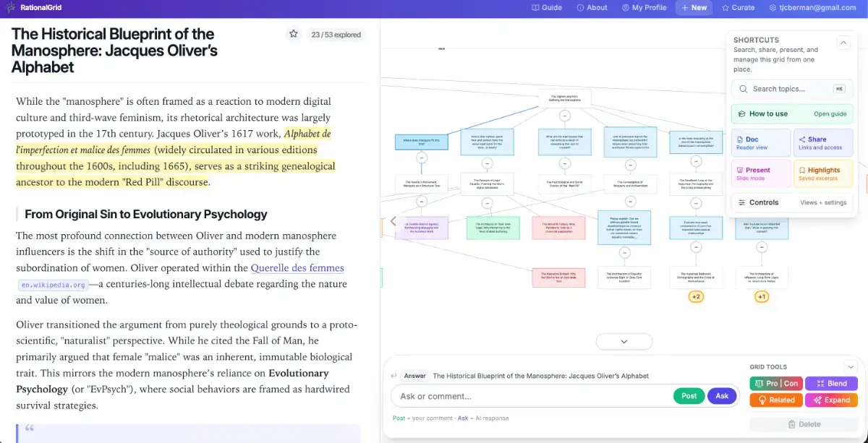Click the RationalGrid logo icon
Screen dimensions: 868x443
pyautogui.click(x=10, y=8)
